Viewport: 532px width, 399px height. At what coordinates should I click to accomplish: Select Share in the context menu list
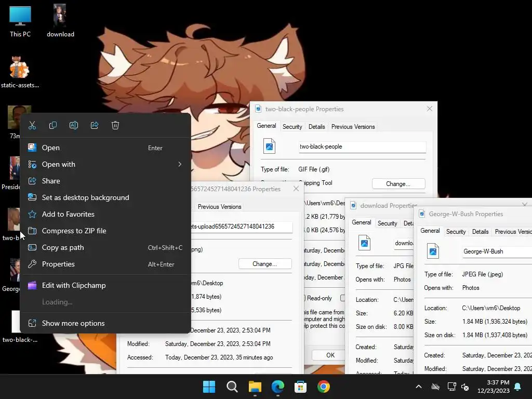105,181
